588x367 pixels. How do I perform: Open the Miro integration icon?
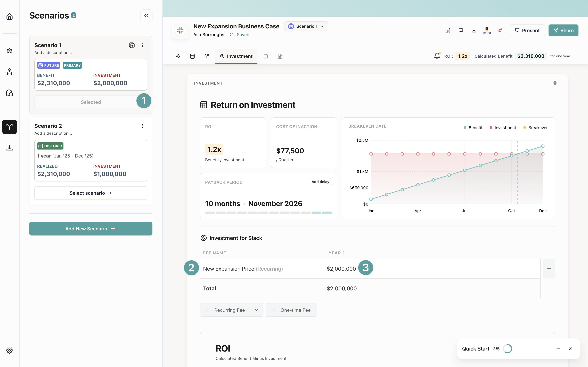click(487, 30)
